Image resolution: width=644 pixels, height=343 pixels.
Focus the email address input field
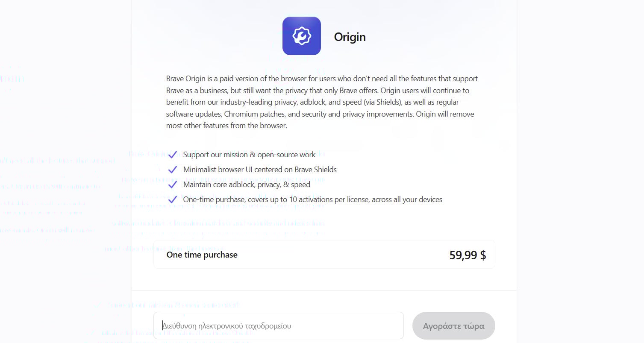[278, 325]
